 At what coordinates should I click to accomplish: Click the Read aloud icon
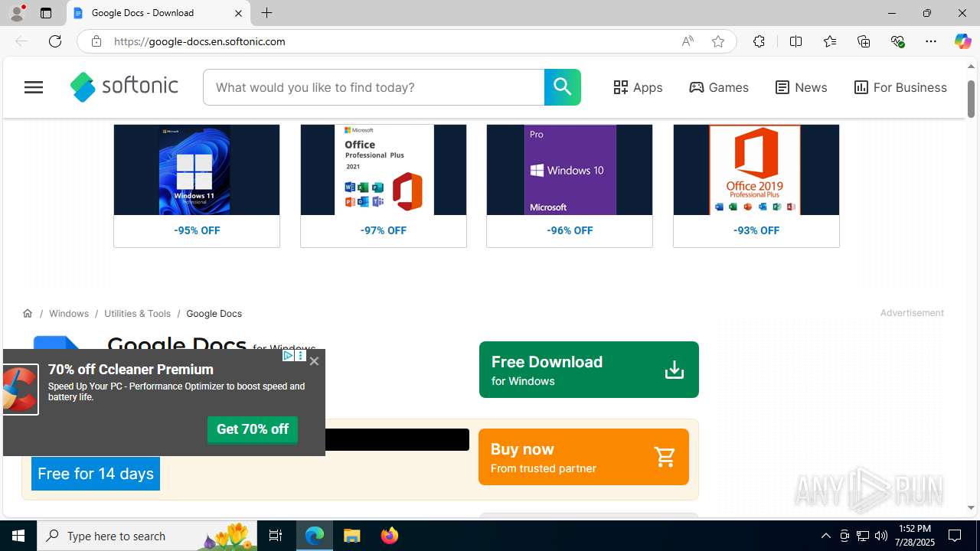pyautogui.click(x=688, y=41)
